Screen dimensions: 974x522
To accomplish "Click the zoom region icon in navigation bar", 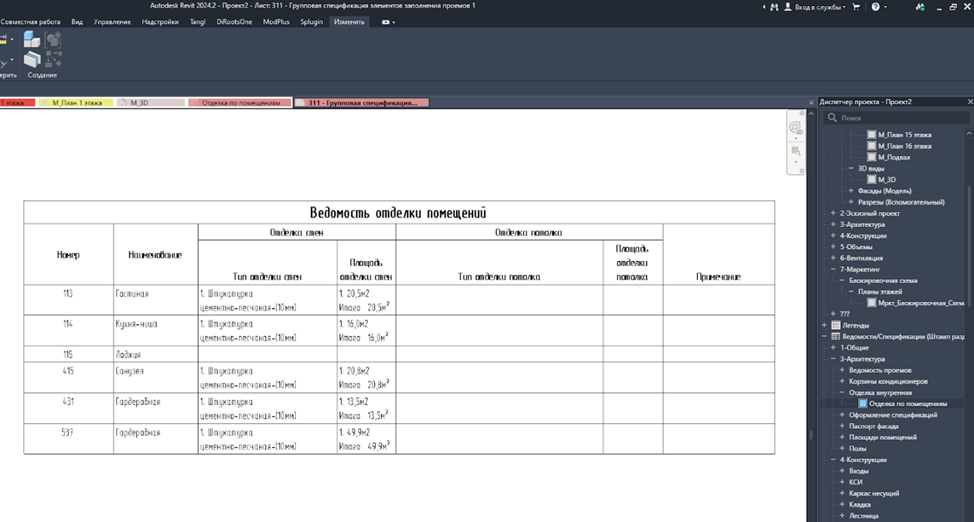I will point(796,151).
